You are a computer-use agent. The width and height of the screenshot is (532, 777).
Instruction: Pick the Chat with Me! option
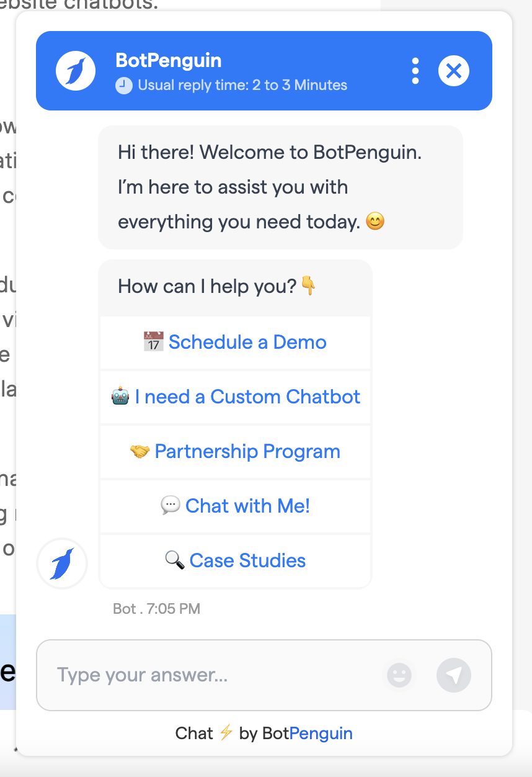247,506
